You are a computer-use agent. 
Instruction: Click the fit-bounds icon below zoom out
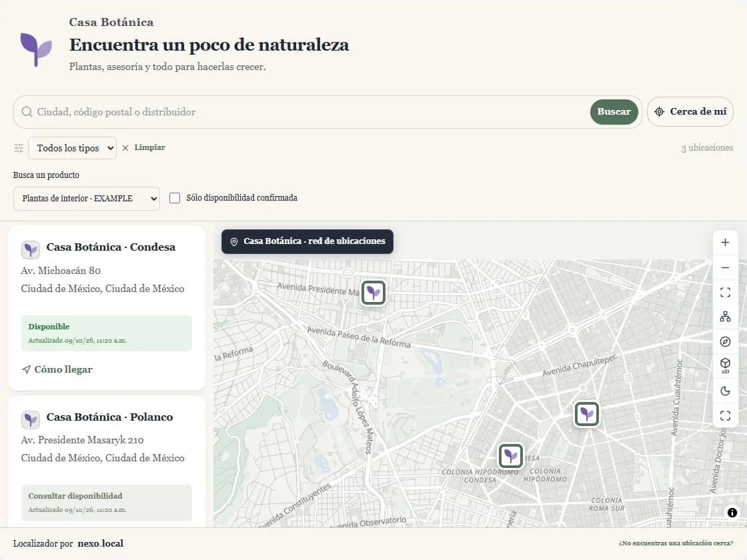725,293
